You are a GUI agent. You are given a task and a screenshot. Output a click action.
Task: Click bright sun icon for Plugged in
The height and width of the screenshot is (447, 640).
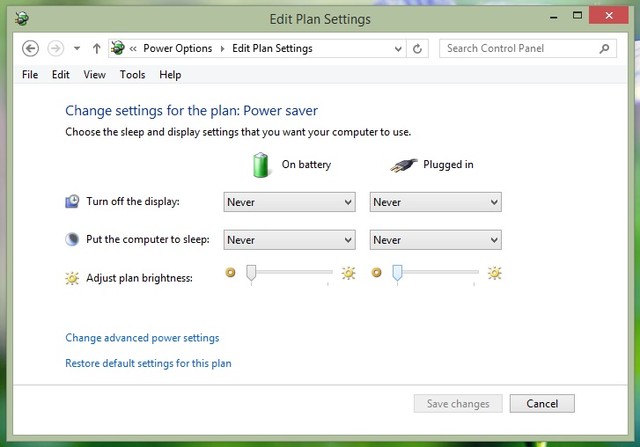click(x=495, y=273)
